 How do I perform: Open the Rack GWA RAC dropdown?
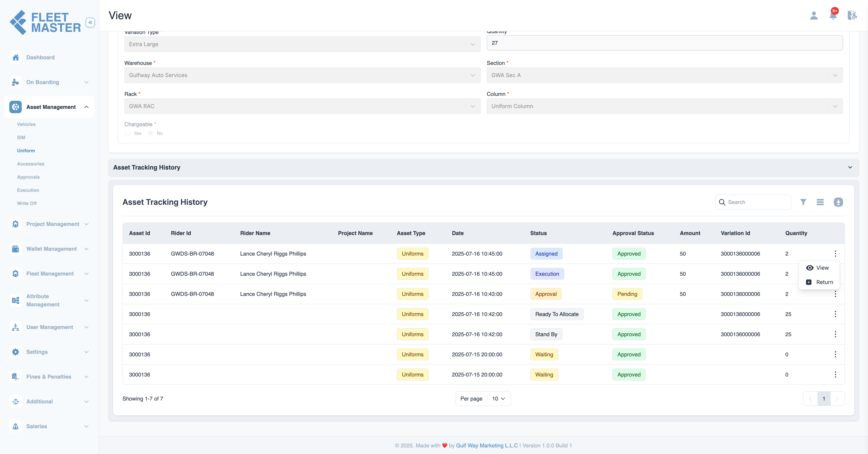302,106
